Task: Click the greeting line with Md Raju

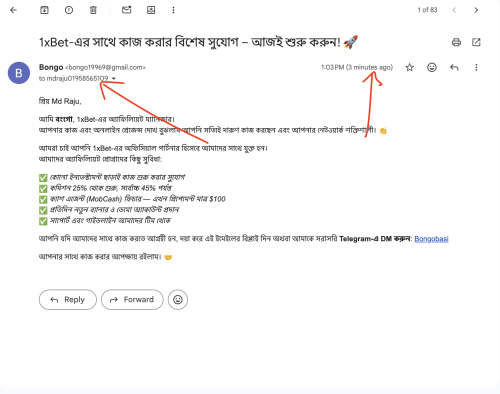Action: (x=60, y=101)
